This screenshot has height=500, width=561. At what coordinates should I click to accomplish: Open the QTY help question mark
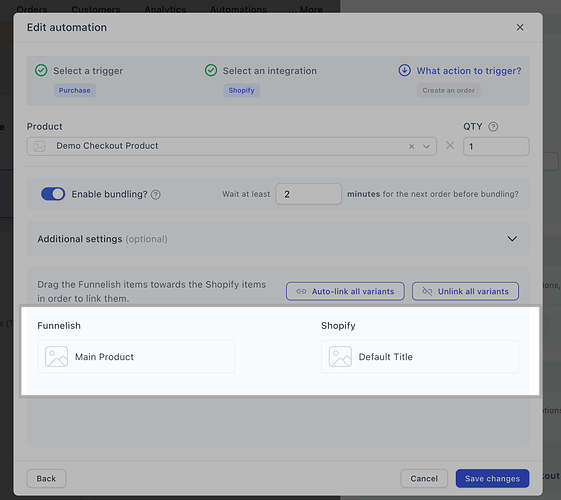click(493, 127)
